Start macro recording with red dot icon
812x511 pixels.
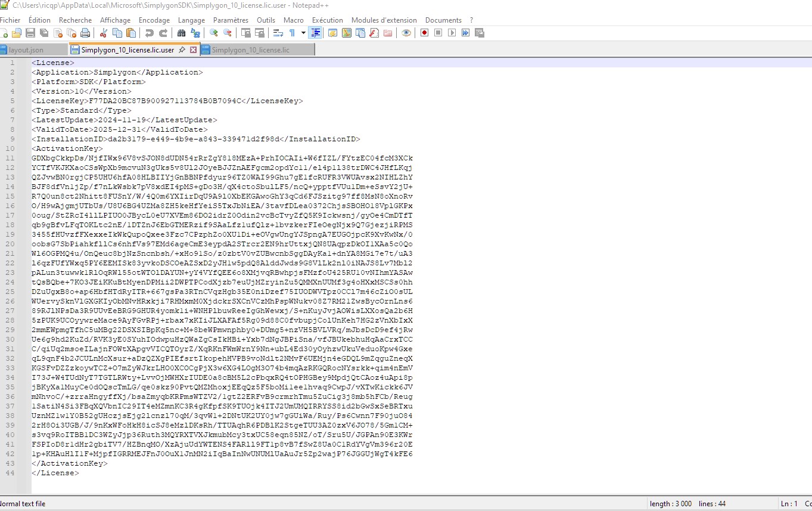pos(425,33)
